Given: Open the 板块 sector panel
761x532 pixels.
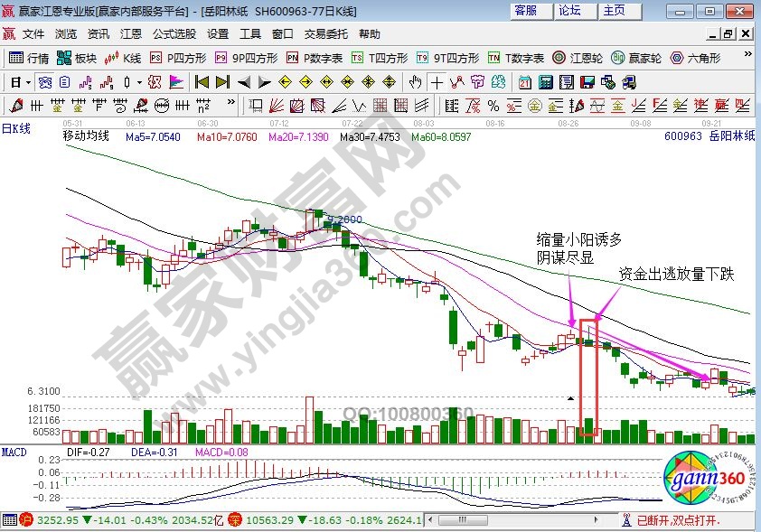Looking at the screenshot, I should (76, 58).
